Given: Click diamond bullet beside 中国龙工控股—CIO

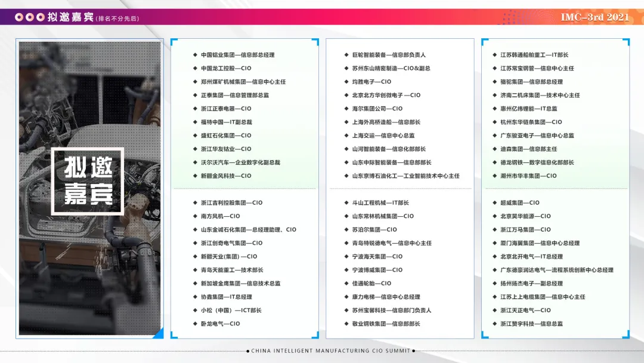Looking at the screenshot, I should pos(195,68).
